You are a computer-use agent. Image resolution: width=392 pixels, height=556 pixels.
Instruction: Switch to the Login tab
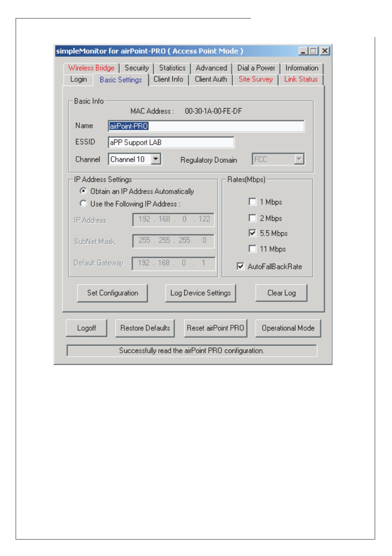point(79,79)
